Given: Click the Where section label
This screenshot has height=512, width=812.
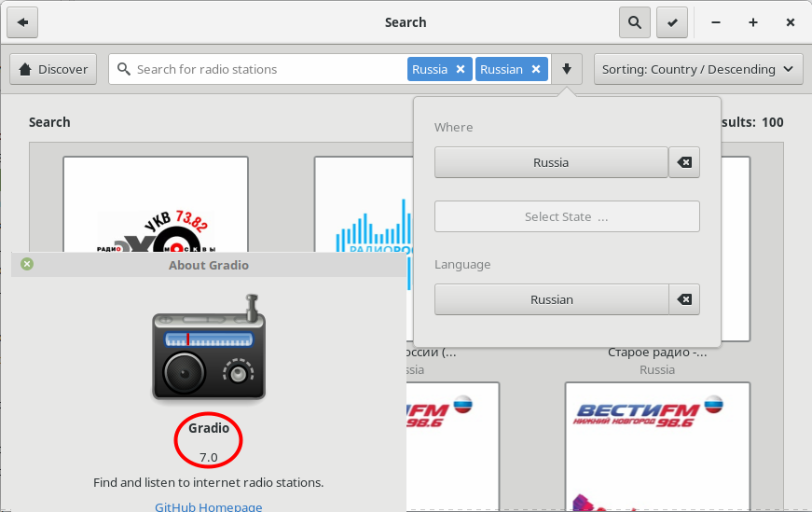Looking at the screenshot, I should coord(453,127).
